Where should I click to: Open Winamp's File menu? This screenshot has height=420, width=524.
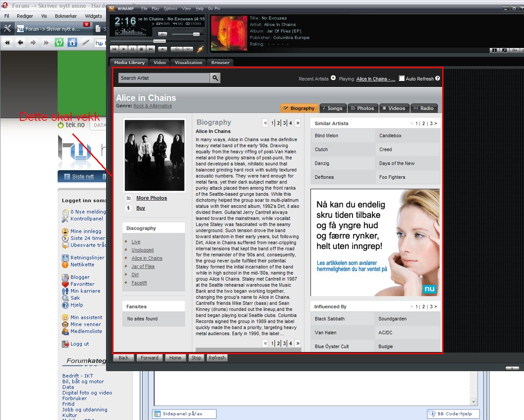[144, 9]
